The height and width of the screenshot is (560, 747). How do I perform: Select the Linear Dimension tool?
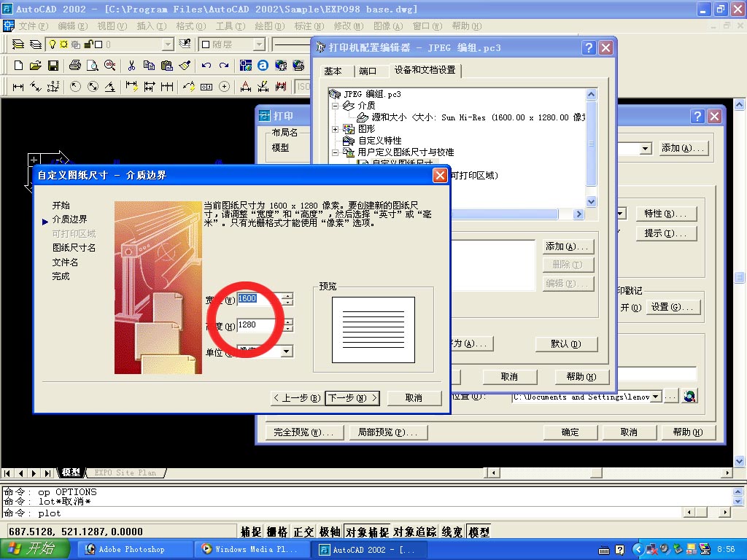18,87
